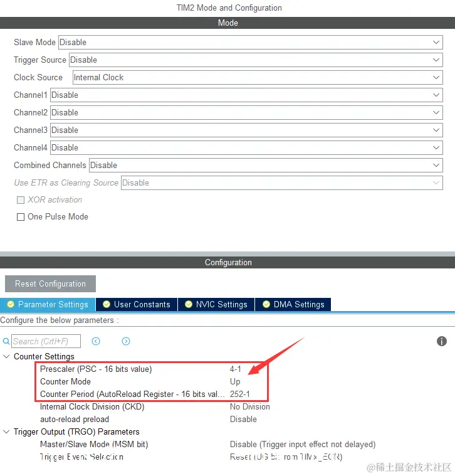Focus the Search (Ctrl+F) field
Screen dimensions: 455x476
click(46, 341)
